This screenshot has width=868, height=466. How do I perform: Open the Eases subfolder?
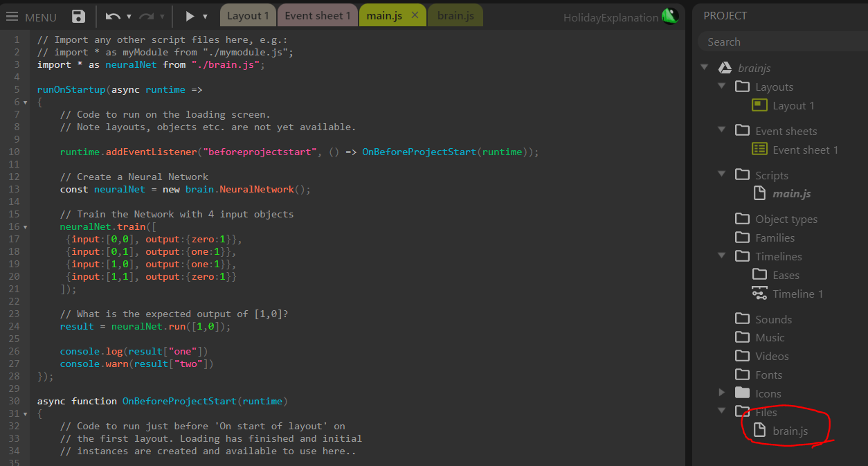[786, 275]
